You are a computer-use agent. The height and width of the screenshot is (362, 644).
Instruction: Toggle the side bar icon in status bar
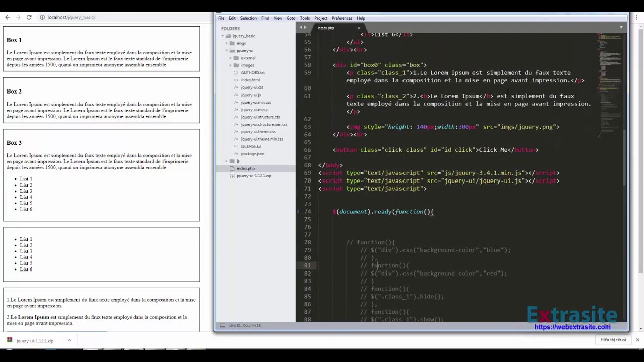[x=222, y=325]
